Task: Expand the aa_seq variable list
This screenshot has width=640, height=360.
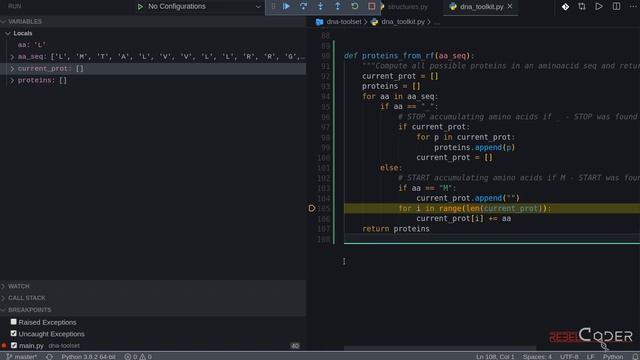Action: [x=12, y=57]
